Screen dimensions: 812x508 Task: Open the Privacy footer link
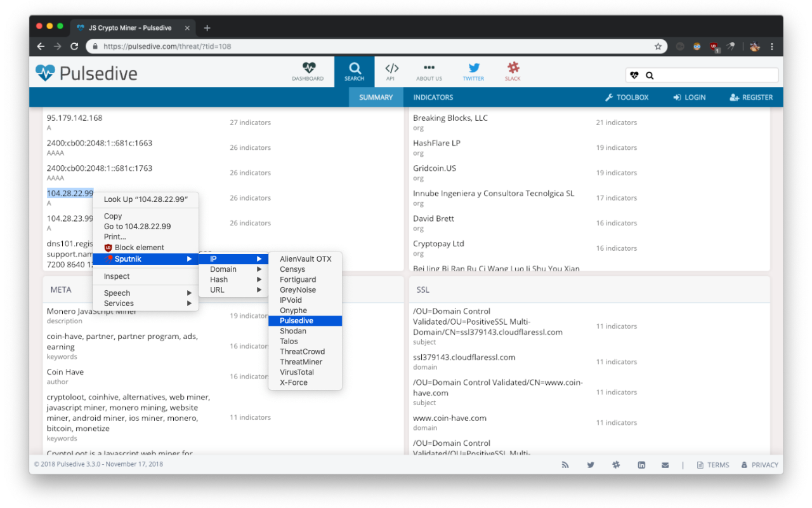[760, 465]
